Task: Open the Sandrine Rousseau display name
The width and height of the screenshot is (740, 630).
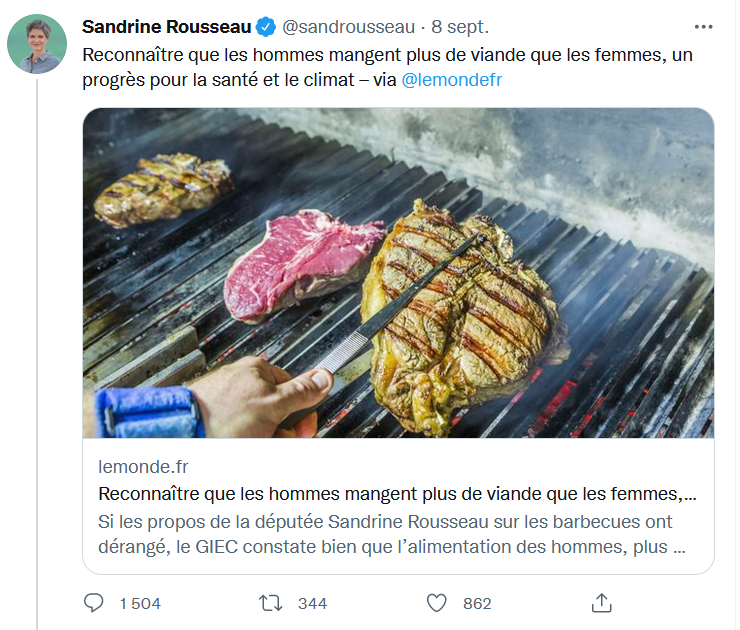Action: point(167,27)
